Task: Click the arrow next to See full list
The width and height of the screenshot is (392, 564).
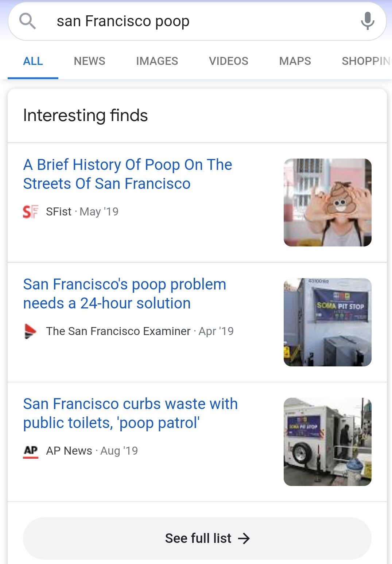Action: coord(244,538)
